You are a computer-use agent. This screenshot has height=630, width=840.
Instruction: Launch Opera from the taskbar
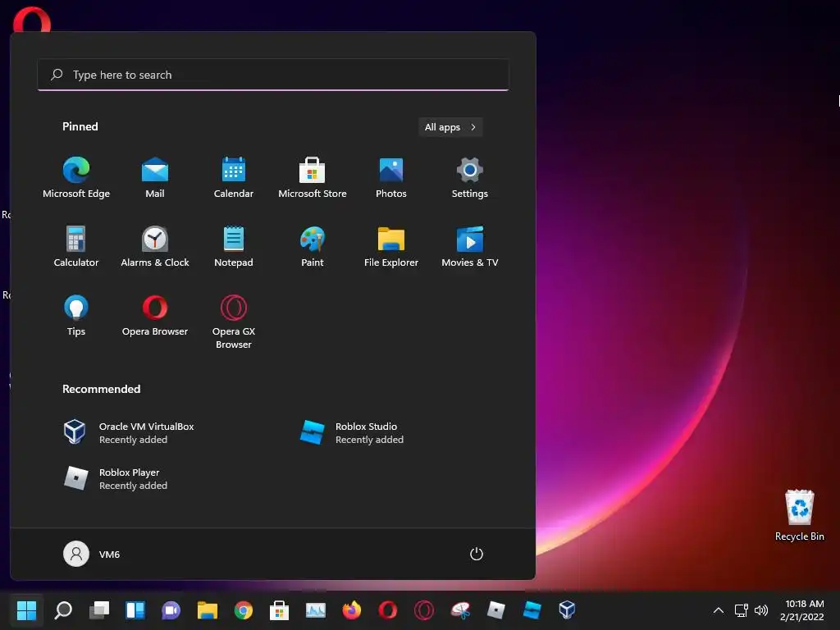[387, 609]
